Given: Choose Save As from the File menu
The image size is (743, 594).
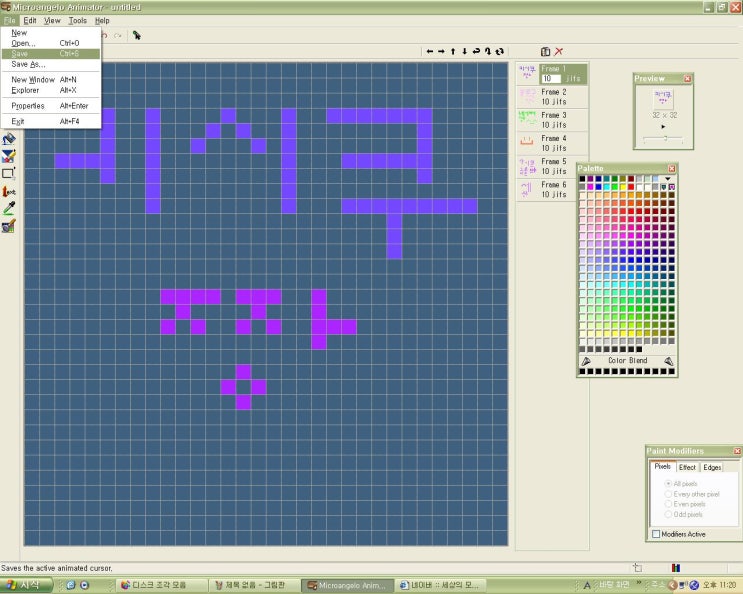Looking at the screenshot, I should pyautogui.click(x=28, y=64).
